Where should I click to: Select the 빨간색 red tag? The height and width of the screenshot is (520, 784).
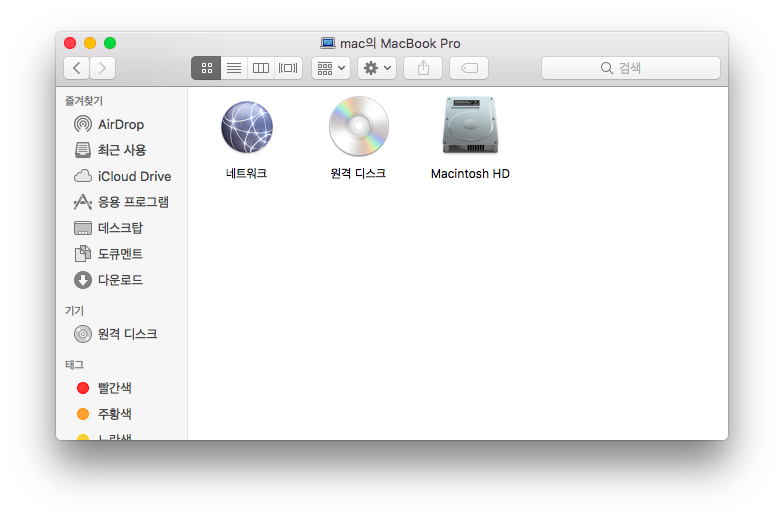(x=122, y=388)
